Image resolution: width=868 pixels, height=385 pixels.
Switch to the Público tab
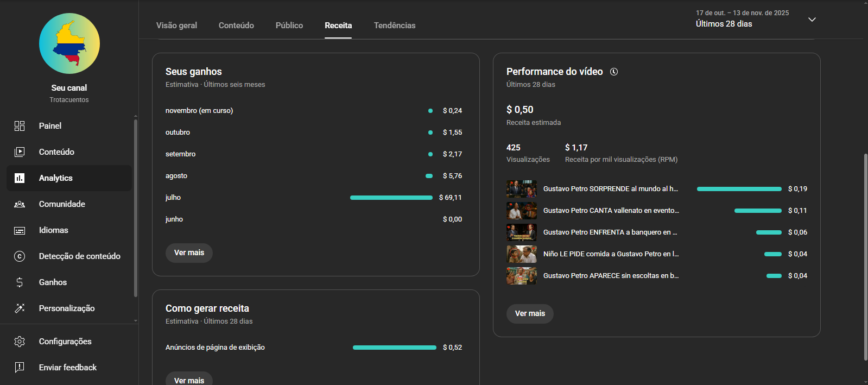click(289, 26)
